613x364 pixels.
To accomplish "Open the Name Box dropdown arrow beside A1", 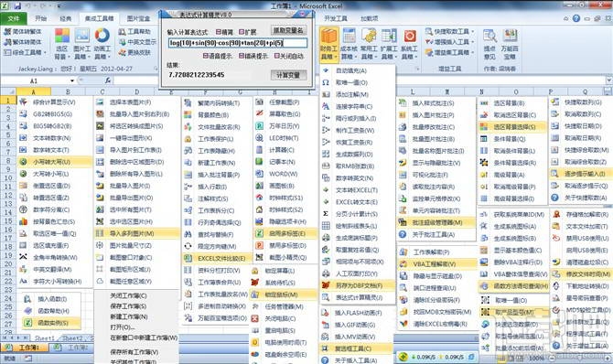I will pyautogui.click(x=72, y=80).
